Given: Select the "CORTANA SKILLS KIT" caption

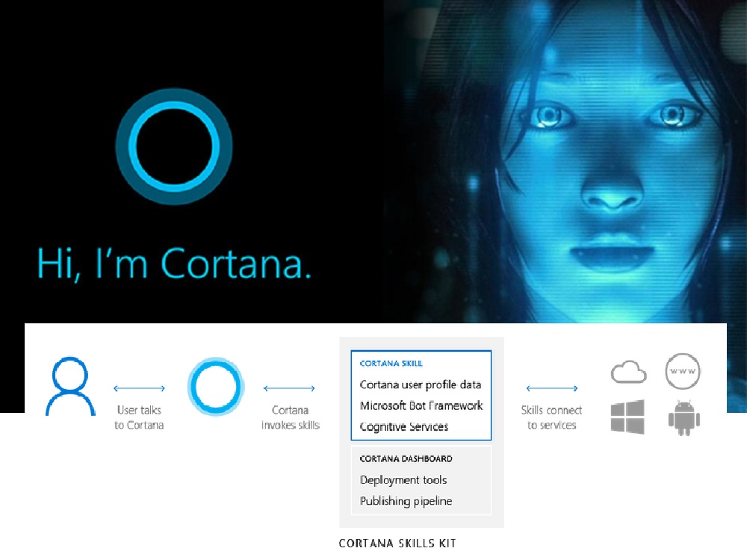Looking at the screenshot, I should click(x=397, y=544).
